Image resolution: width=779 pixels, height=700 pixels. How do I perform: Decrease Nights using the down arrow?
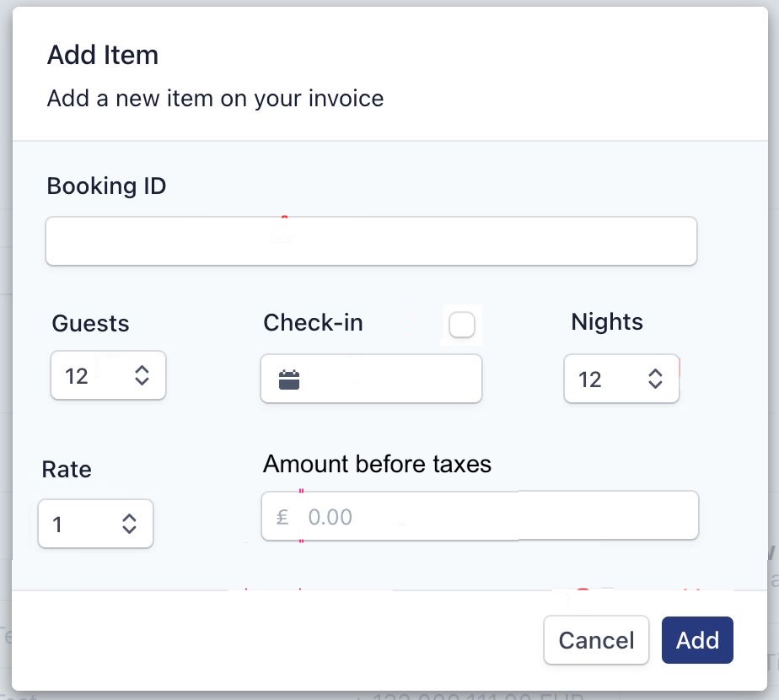[655, 385]
